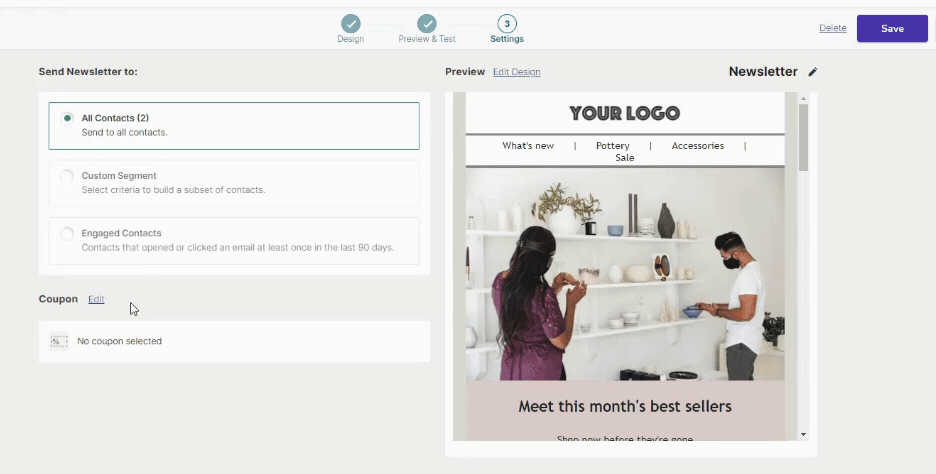The height and width of the screenshot is (474, 936).
Task: Select the Custom Segment radio button
Action: click(x=67, y=176)
